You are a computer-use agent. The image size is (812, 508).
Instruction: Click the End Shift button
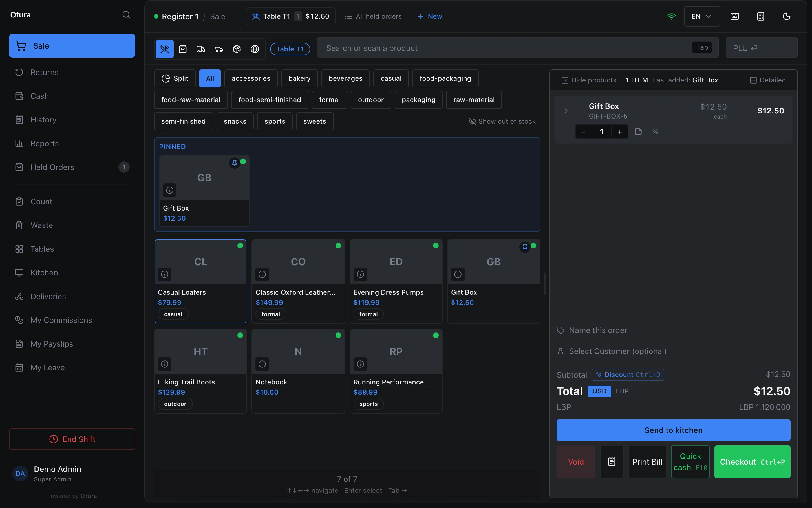[x=72, y=439]
